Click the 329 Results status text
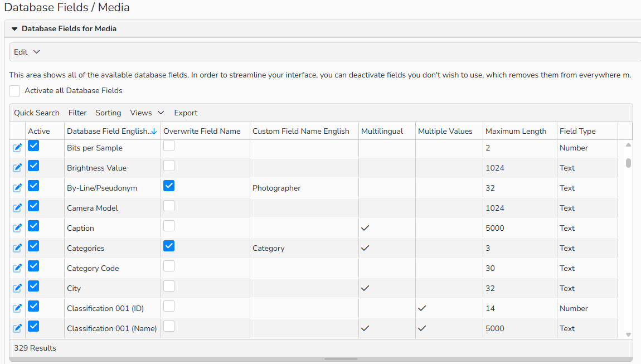The height and width of the screenshot is (364, 641). (35, 348)
